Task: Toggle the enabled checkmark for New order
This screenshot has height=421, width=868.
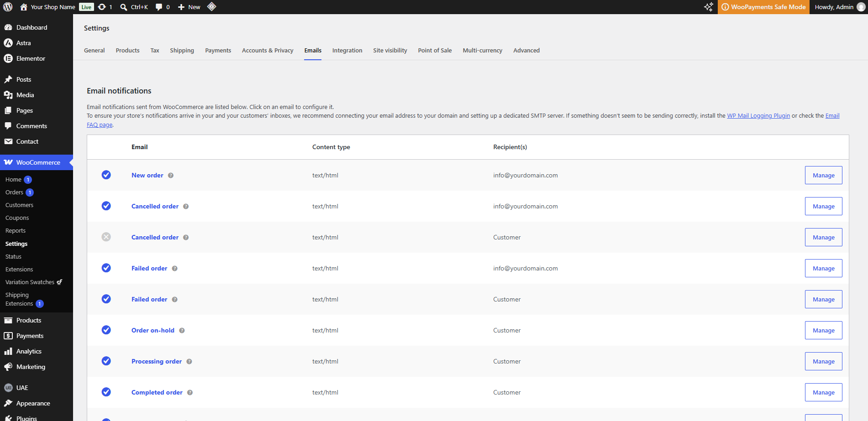Action: [x=106, y=175]
